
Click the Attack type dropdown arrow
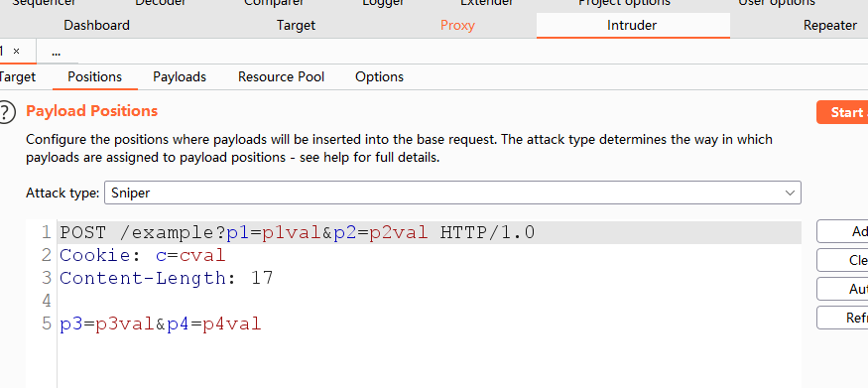[x=790, y=193]
